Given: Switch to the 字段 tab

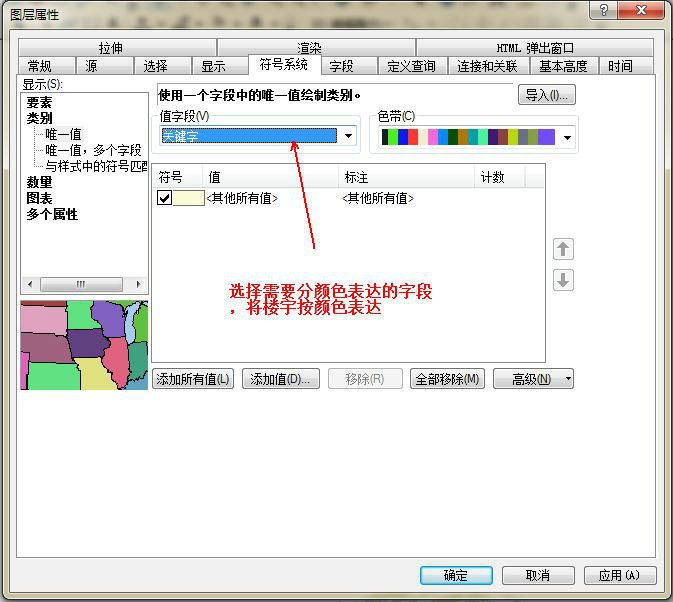Looking at the screenshot, I should 349,66.
